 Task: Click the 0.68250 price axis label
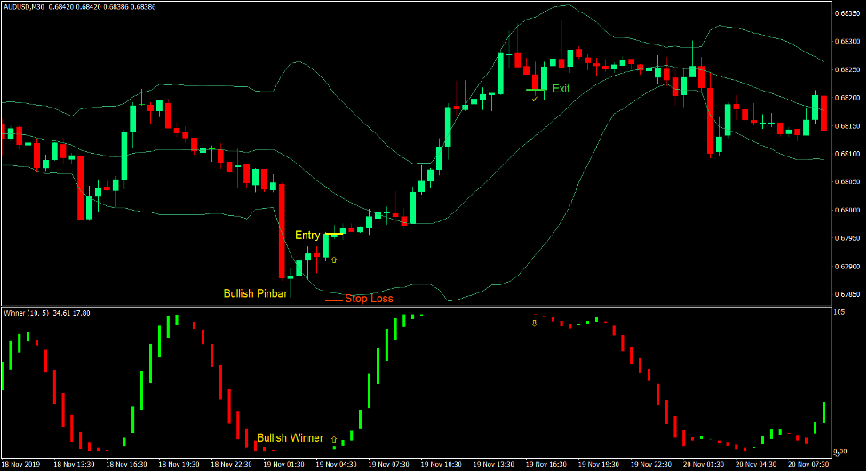point(847,70)
